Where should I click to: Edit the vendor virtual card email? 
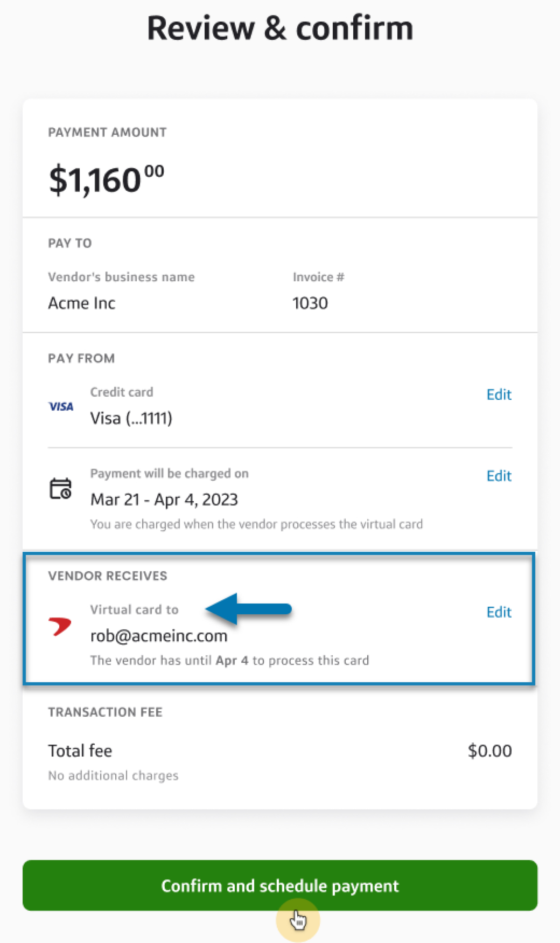[x=499, y=612]
